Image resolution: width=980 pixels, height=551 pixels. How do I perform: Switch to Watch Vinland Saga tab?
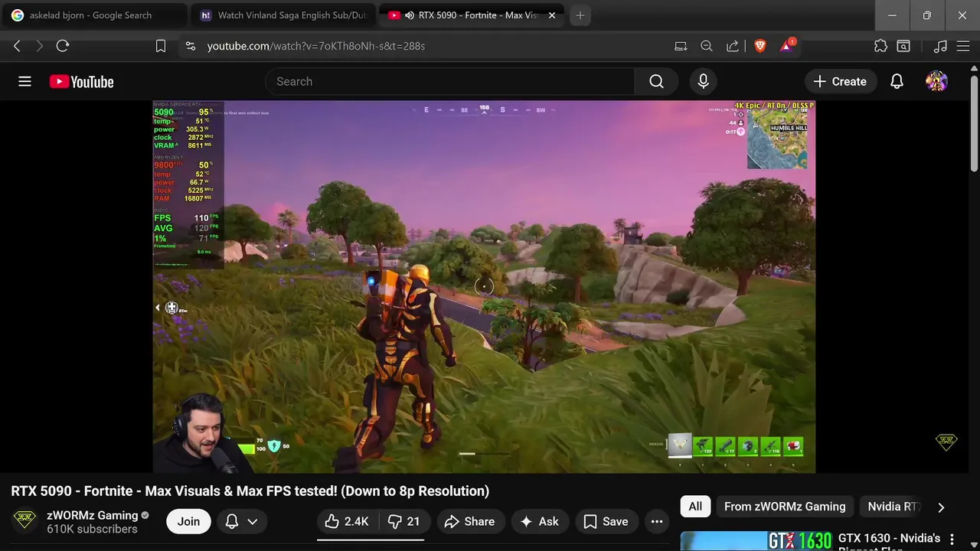(285, 15)
